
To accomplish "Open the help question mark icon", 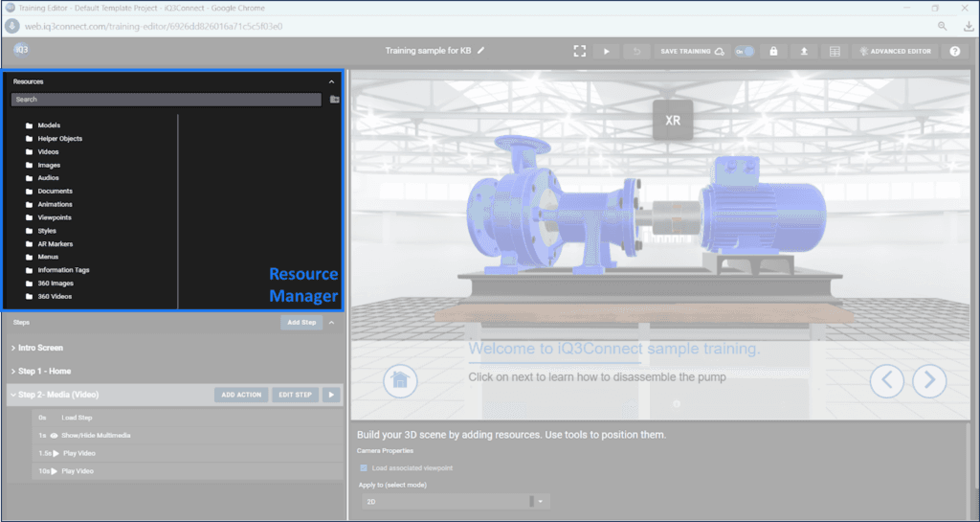I will click(954, 51).
